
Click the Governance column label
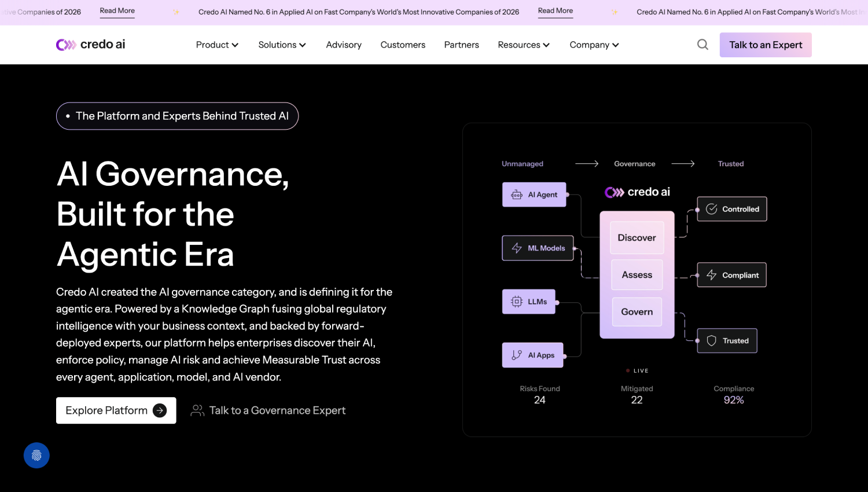click(635, 164)
